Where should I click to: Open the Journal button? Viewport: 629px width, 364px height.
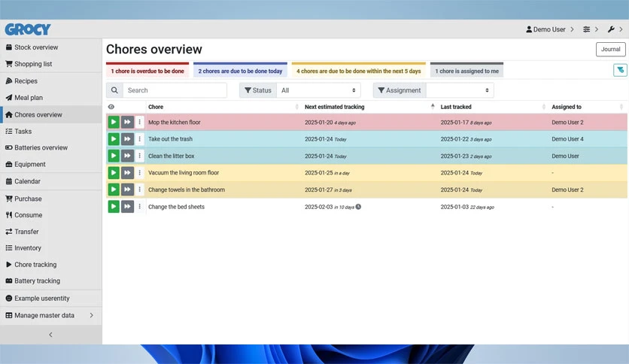pyautogui.click(x=610, y=50)
